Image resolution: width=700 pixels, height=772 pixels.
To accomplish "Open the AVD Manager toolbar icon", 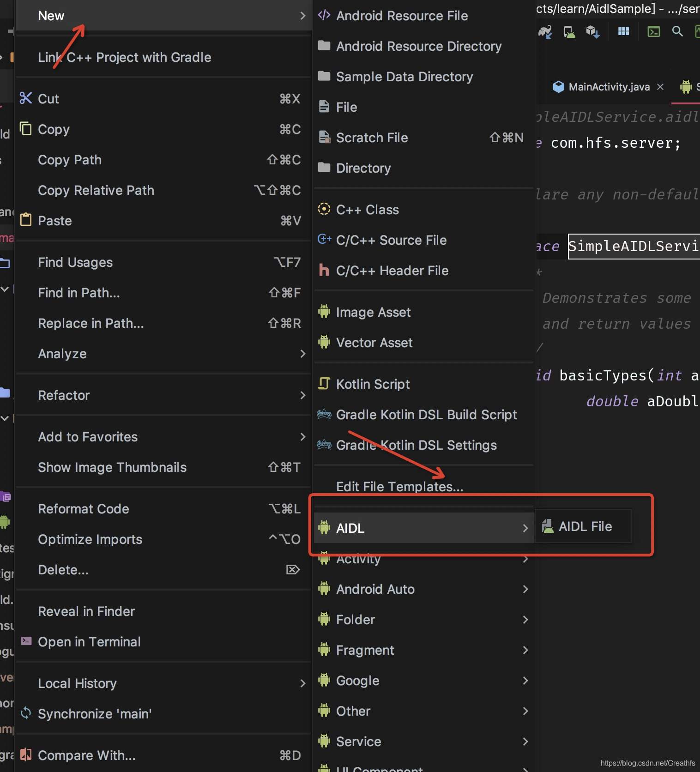I will (569, 31).
